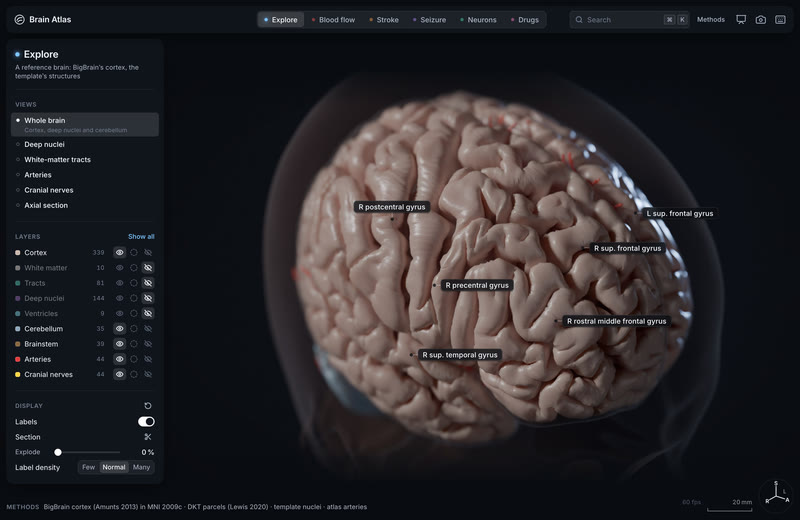The height and width of the screenshot is (520, 800).
Task: Click the orientation axes gizmo
Action: 776,494
